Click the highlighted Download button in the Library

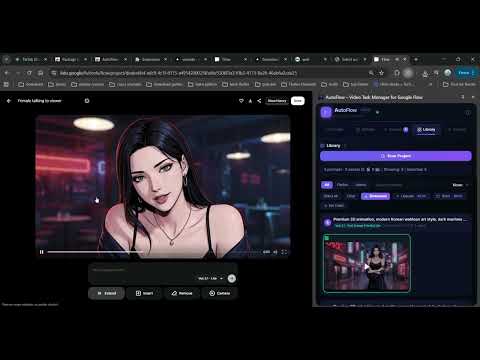pyautogui.click(x=375, y=196)
